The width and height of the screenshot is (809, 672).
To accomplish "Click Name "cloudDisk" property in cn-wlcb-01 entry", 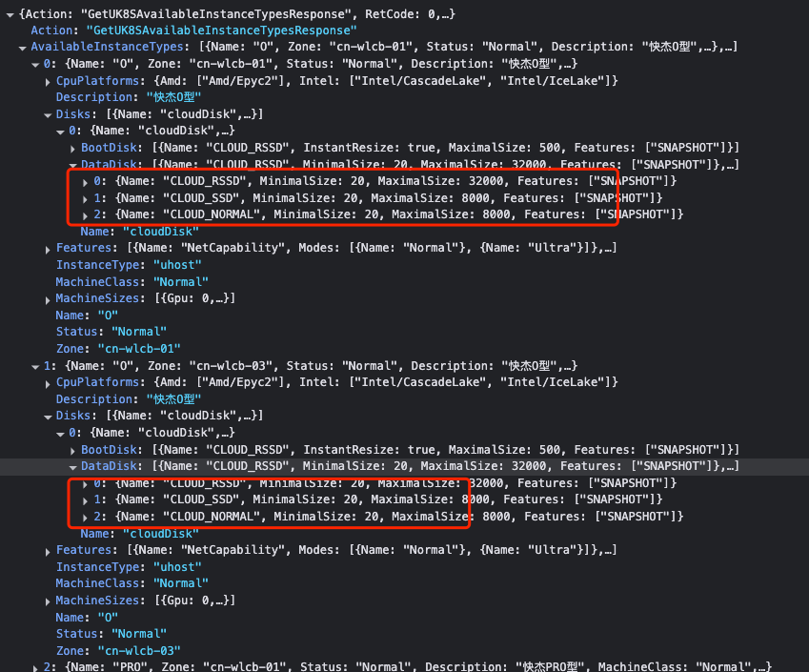I will click(139, 232).
